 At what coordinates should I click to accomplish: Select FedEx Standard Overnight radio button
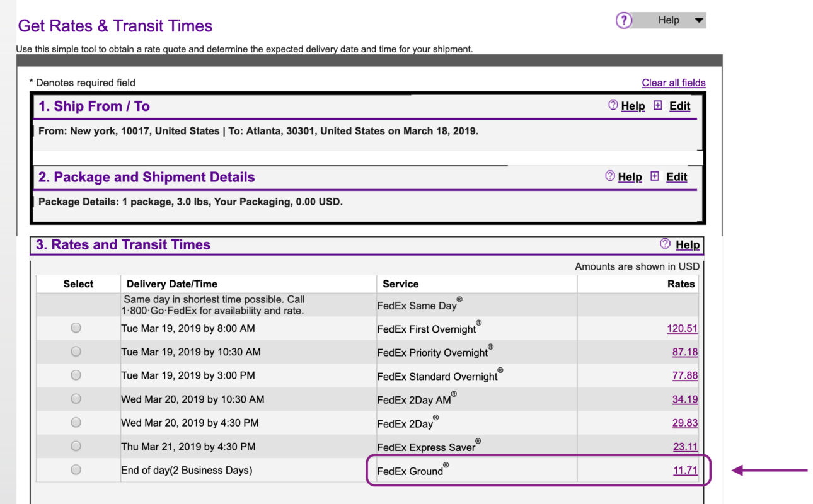[76, 375]
